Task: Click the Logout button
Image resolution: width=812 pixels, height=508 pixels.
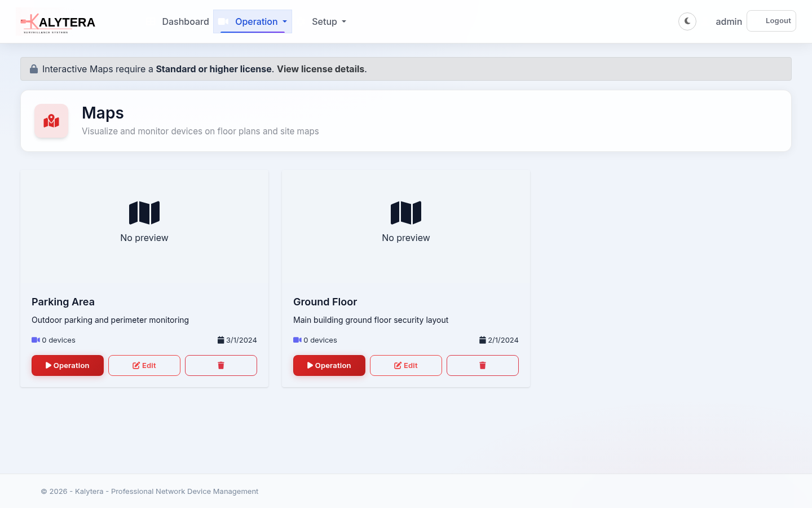Action: click(x=771, y=21)
